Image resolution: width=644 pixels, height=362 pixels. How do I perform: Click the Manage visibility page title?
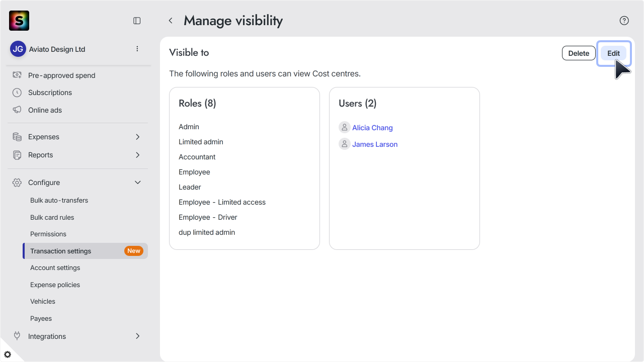pyautogui.click(x=233, y=21)
